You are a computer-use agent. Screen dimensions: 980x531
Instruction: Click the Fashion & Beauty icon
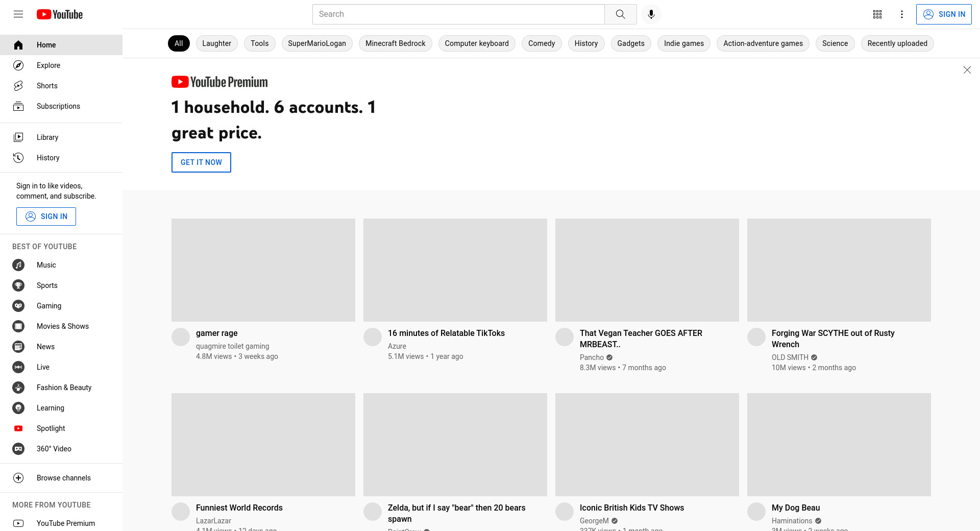[x=18, y=388]
